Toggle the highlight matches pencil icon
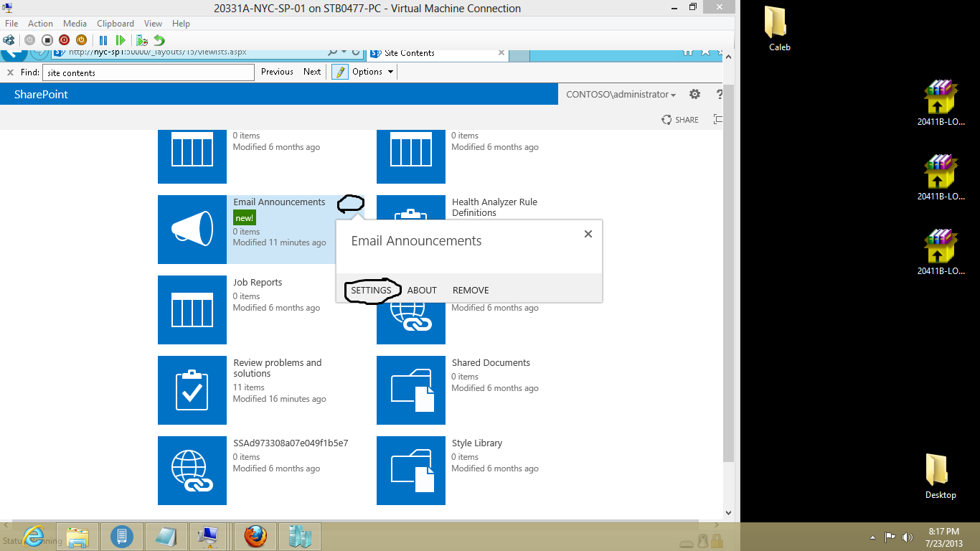 [339, 72]
